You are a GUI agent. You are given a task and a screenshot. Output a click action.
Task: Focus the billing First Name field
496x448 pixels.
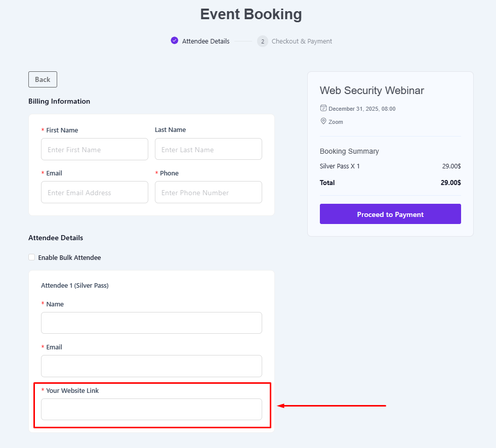point(95,150)
